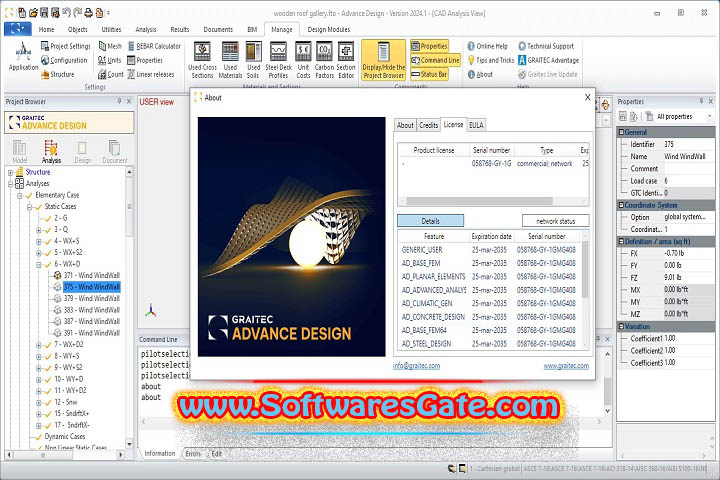This screenshot has height=480, width=720.
Task: Open Tips and Tricks
Action: pyautogui.click(x=490, y=60)
